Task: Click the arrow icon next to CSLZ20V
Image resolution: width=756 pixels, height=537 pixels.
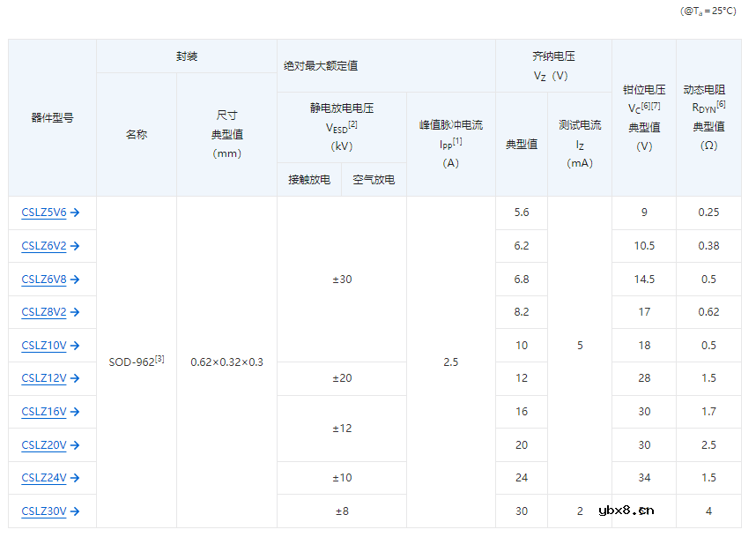Action: (75, 444)
